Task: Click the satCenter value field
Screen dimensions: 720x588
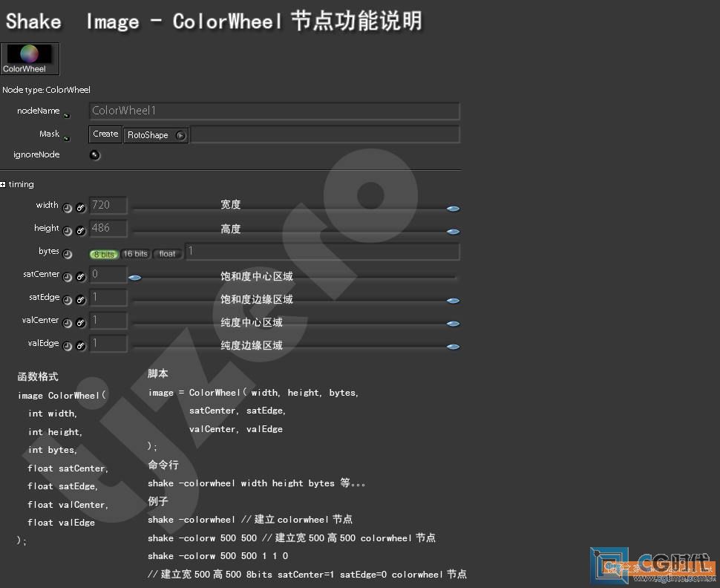Action: tap(108, 274)
